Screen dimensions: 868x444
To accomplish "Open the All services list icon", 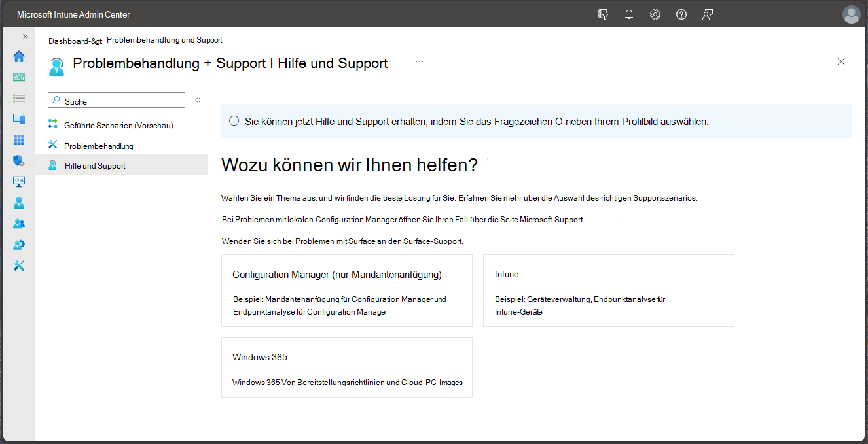I will coord(19,98).
